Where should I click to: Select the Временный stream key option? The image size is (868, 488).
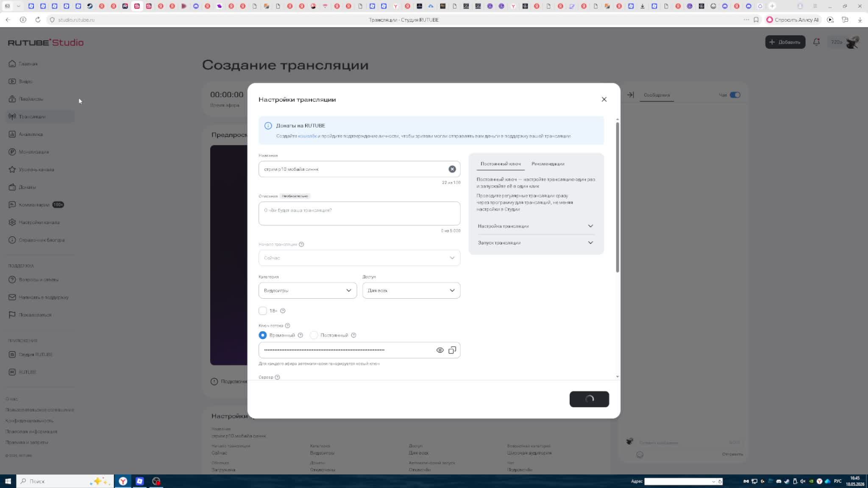pyautogui.click(x=263, y=335)
